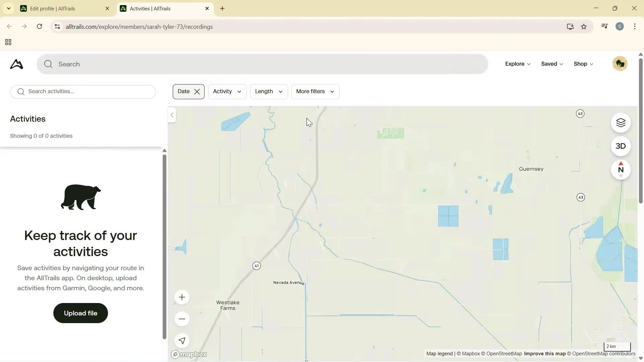Image resolution: width=644 pixels, height=362 pixels.
Task: Open the Improve this map link
Action: [x=544, y=354]
